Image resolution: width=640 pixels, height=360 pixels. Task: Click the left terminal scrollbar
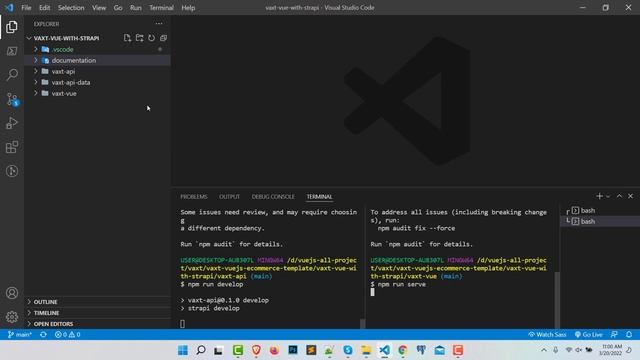point(362,323)
